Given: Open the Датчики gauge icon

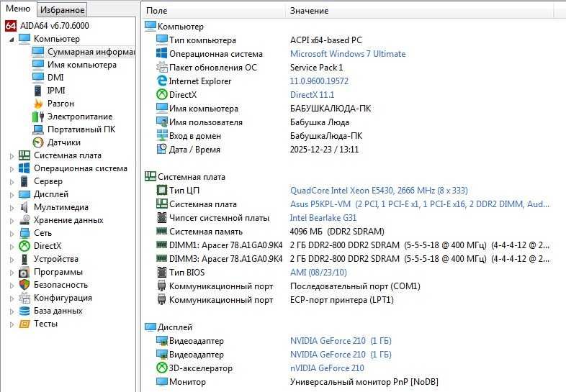Looking at the screenshot, I should pos(38,142).
